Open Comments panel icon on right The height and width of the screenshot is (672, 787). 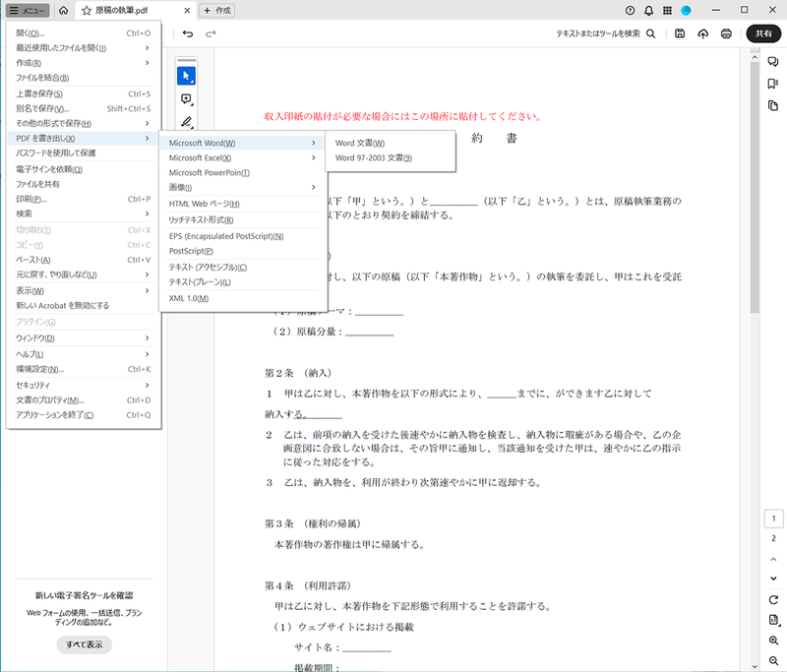(x=773, y=62)
